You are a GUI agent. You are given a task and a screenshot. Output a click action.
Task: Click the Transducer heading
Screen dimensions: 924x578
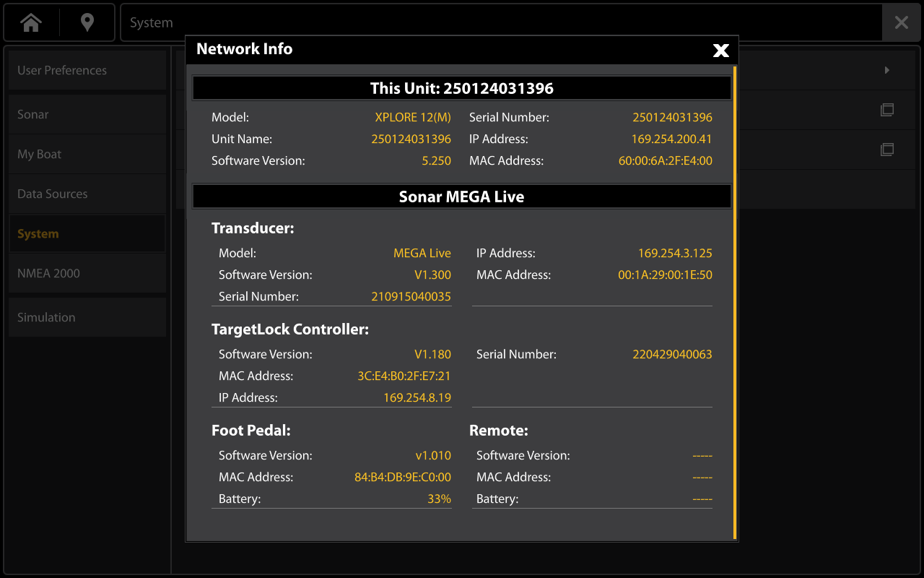[x=253, y=228]
